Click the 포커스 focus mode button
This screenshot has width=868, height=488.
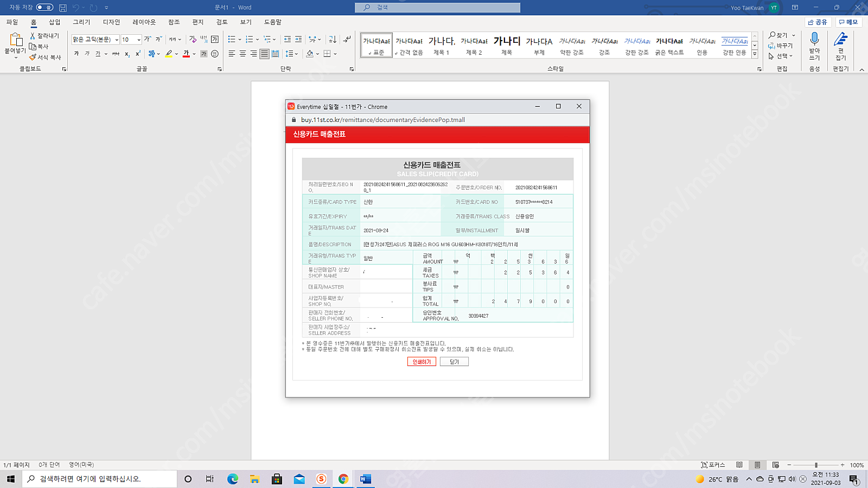713,465
